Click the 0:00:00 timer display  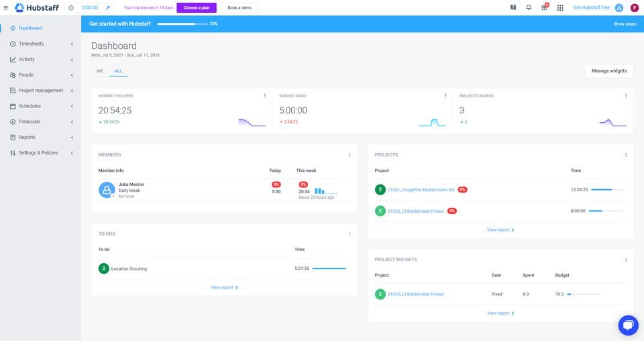point(90,7)
